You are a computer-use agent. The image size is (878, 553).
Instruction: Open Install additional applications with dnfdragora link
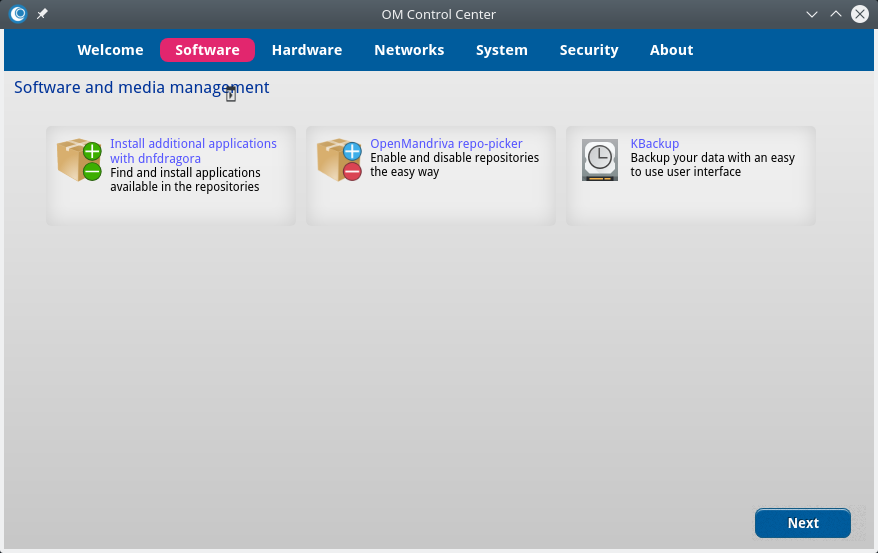click(x=193, y=151)
